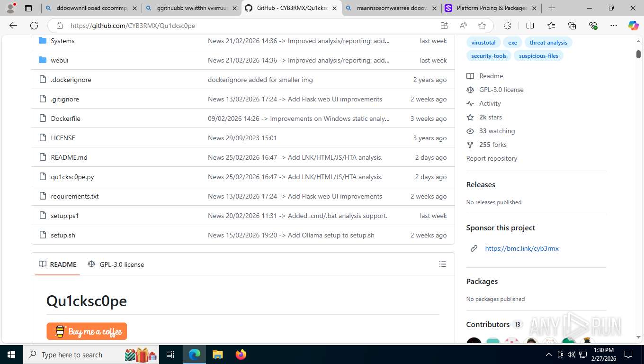Open README outline list icon
The image size is (644, 364).
[443, 264]
